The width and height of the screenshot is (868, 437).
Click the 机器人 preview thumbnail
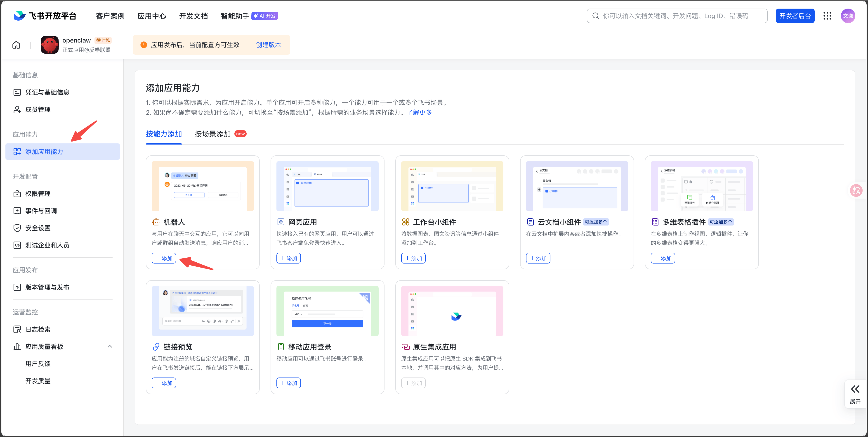coord(203,186)
